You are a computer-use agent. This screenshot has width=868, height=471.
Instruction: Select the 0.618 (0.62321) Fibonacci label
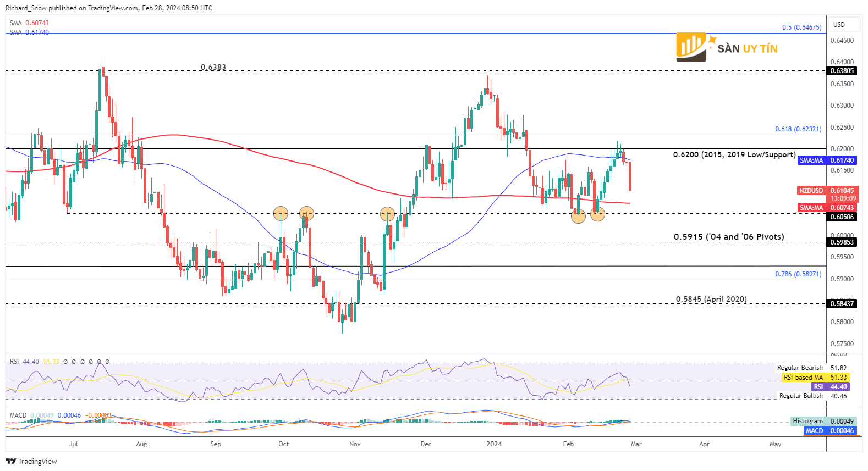[798, 129]
